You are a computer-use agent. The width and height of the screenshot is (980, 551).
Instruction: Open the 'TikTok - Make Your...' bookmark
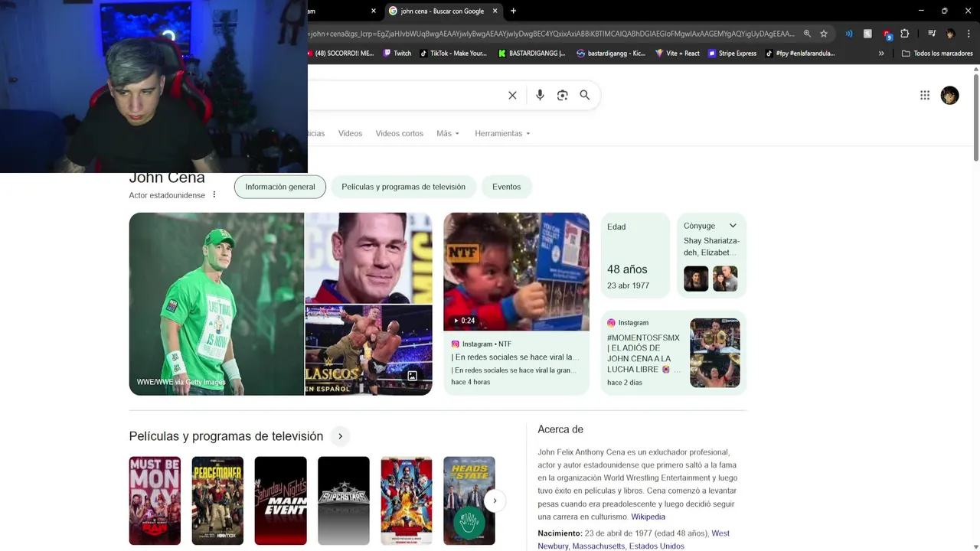tap(452, 54)
